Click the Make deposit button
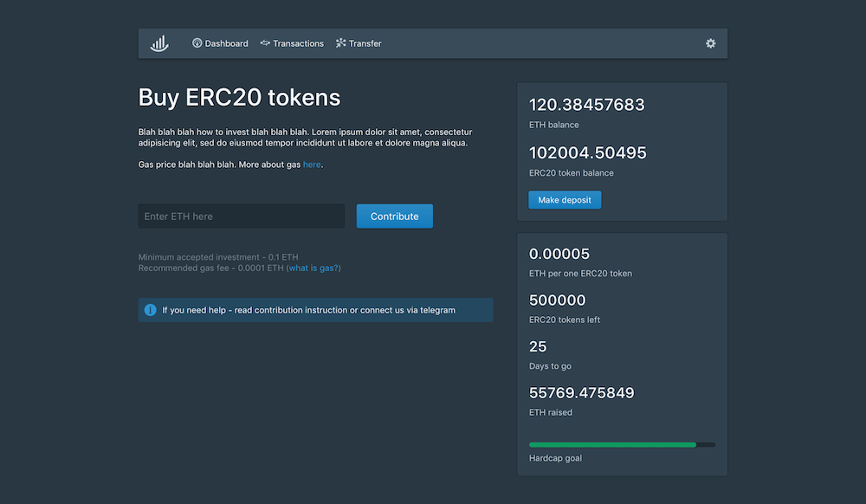The image size is (866, 504). 565,200
